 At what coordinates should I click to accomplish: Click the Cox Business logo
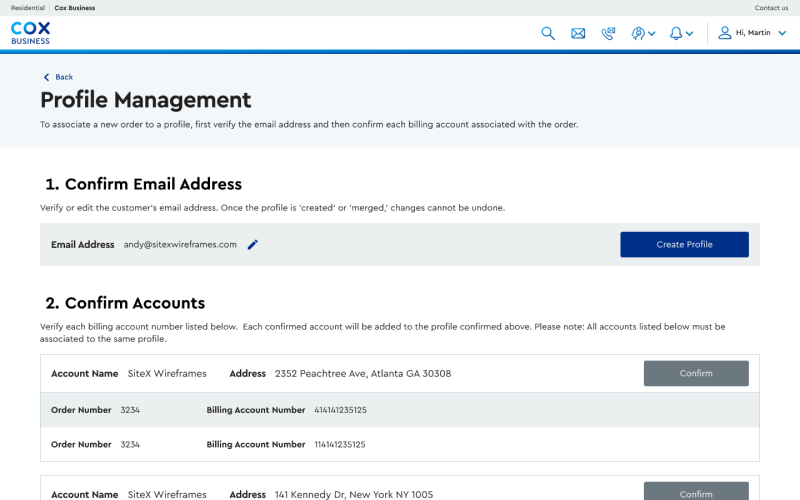click(30, 33)
